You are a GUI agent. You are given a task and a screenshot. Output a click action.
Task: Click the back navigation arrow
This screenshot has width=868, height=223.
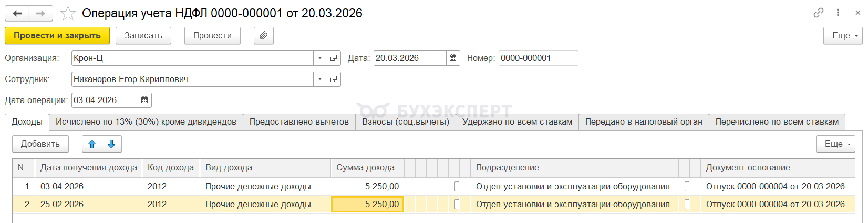click(17, 13)
